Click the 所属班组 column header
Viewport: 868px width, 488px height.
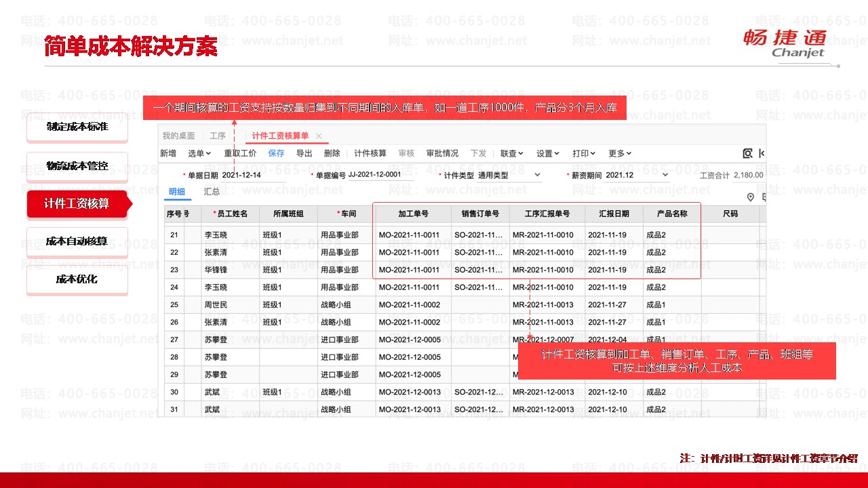(x=288, y=214)
